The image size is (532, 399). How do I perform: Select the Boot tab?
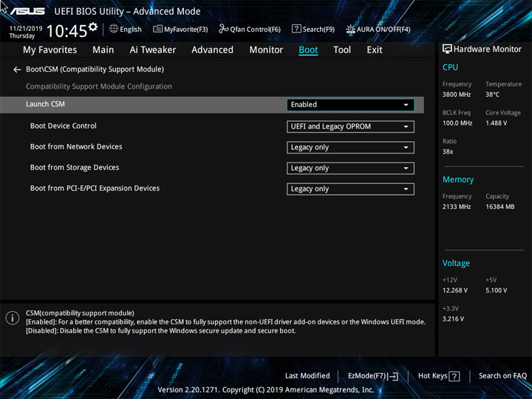pos(308,50)
